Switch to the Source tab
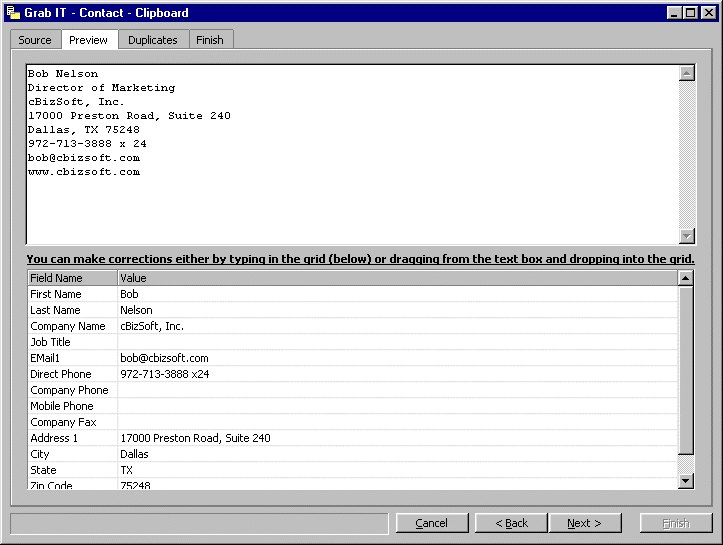This screenshot has width=723, height=545. (36, 40)
